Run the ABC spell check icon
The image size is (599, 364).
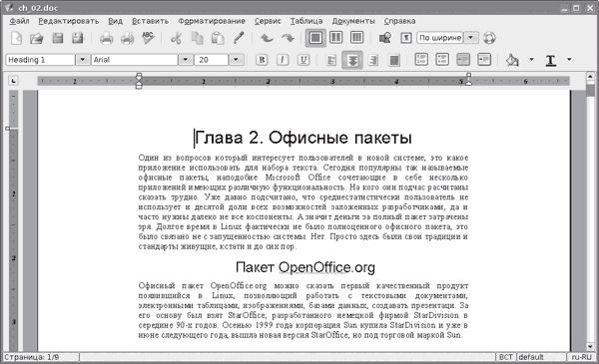click(x=148, y=38)
